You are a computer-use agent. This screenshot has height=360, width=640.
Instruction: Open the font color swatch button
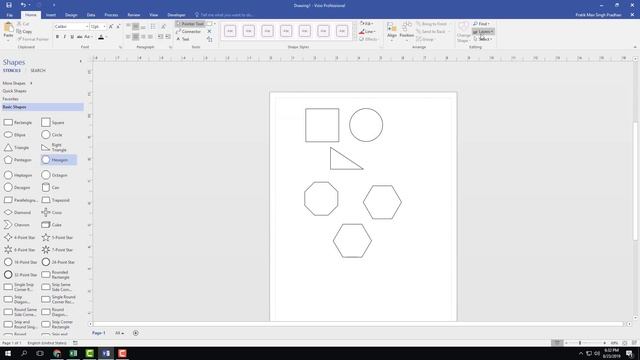click(101, 37)
